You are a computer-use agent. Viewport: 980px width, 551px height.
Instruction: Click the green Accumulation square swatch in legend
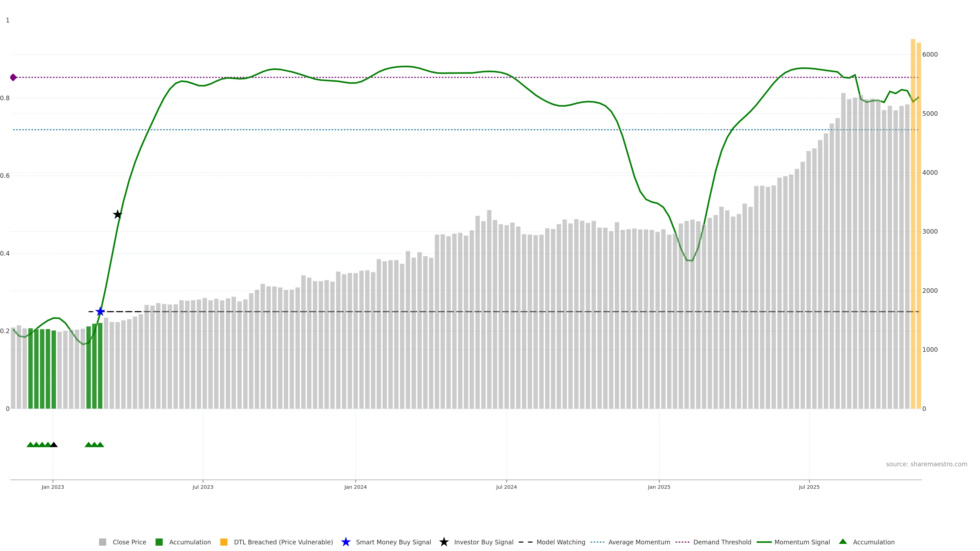(159, 542)
